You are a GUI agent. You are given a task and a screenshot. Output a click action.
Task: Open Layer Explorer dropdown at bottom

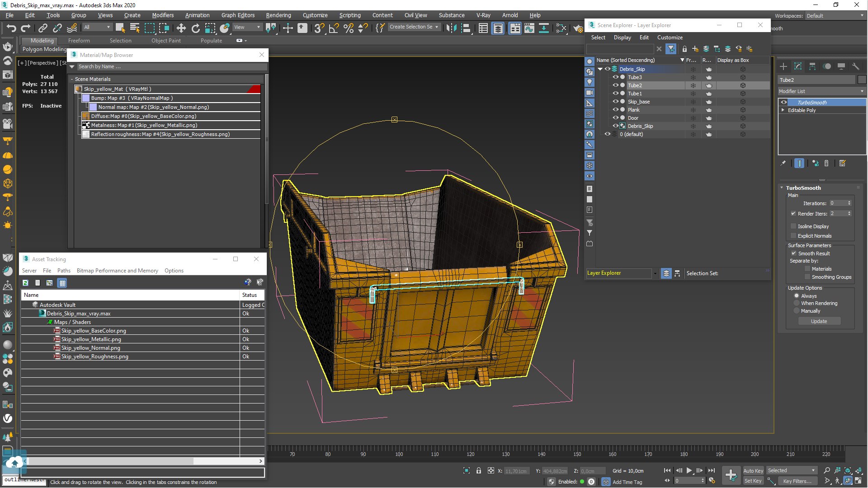click(x=655, y=273)
